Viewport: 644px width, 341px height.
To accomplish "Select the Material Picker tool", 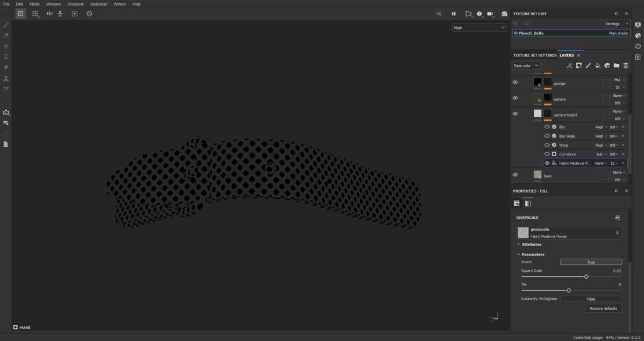I will pos(6,89).
